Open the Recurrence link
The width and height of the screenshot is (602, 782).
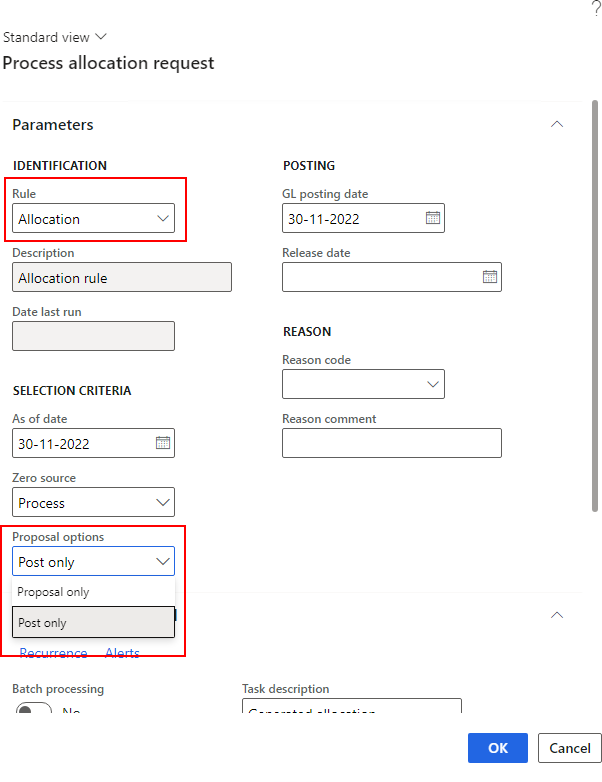[x=54, y=653]
